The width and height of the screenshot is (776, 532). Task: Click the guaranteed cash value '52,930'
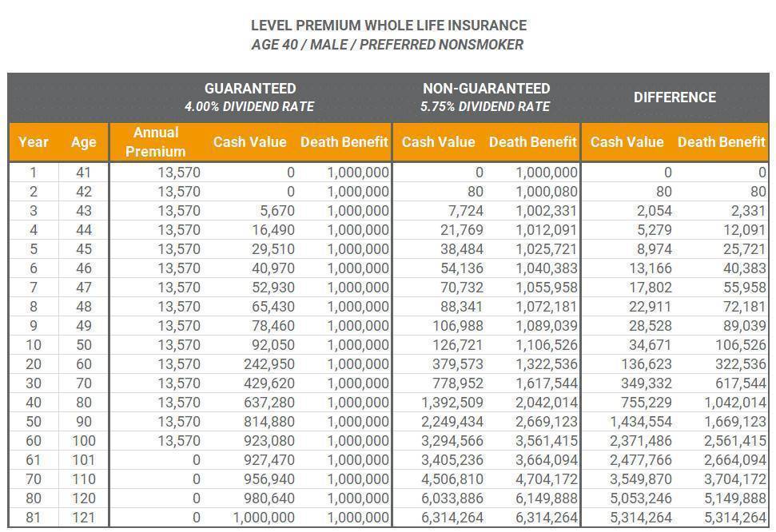point(273,288)
